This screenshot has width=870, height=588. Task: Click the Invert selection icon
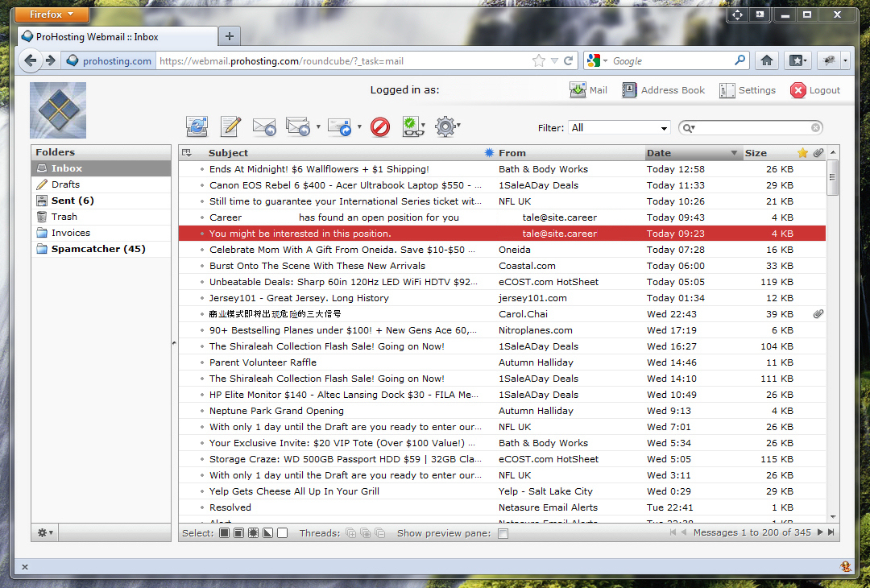(268, 533)
